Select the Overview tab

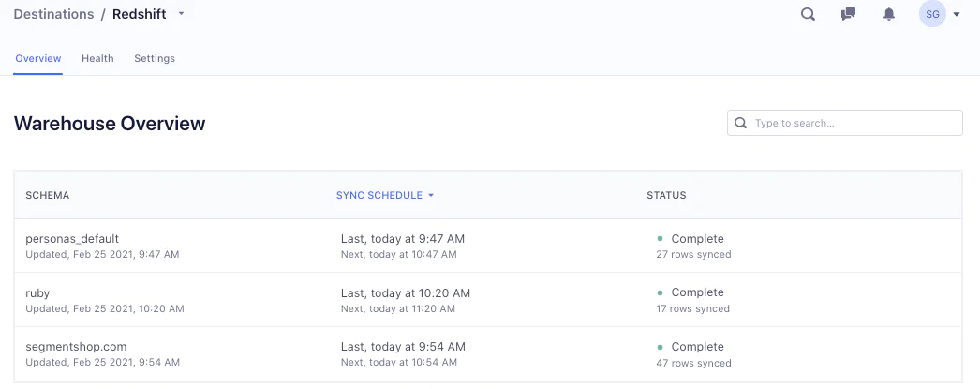38,58
